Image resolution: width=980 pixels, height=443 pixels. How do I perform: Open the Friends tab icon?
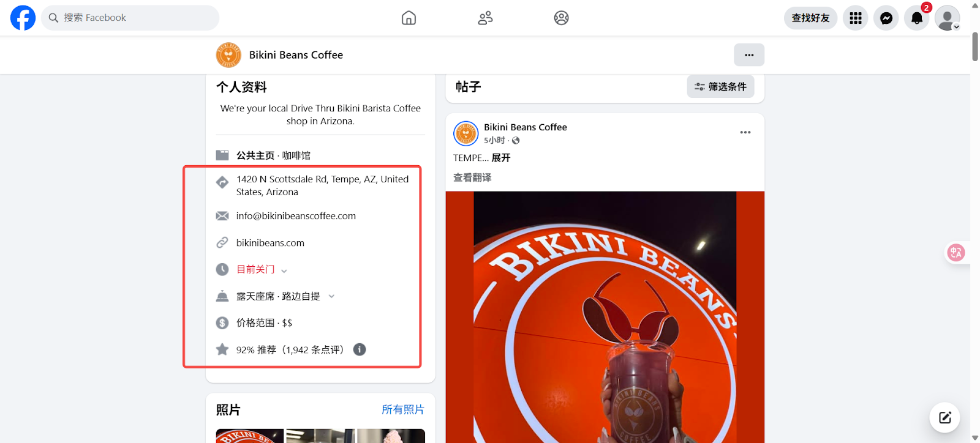click(485, 18)
